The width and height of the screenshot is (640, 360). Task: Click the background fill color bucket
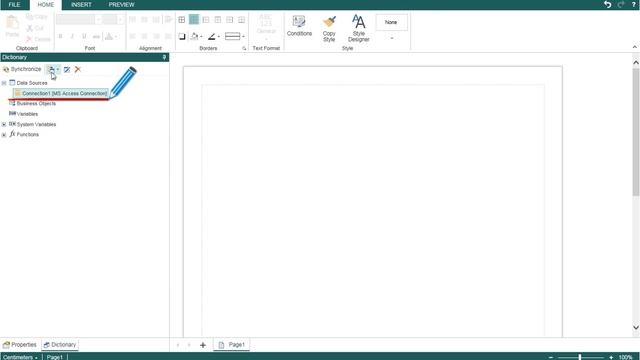coord(194,36)
